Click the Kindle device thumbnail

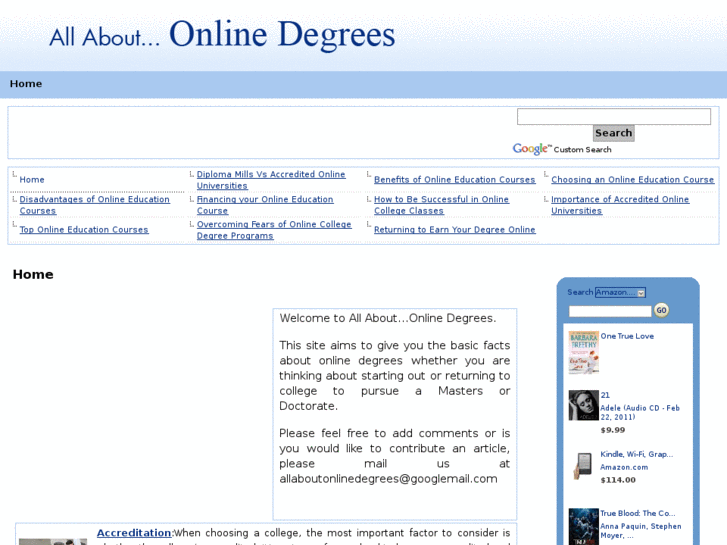[x=583, y=466]
